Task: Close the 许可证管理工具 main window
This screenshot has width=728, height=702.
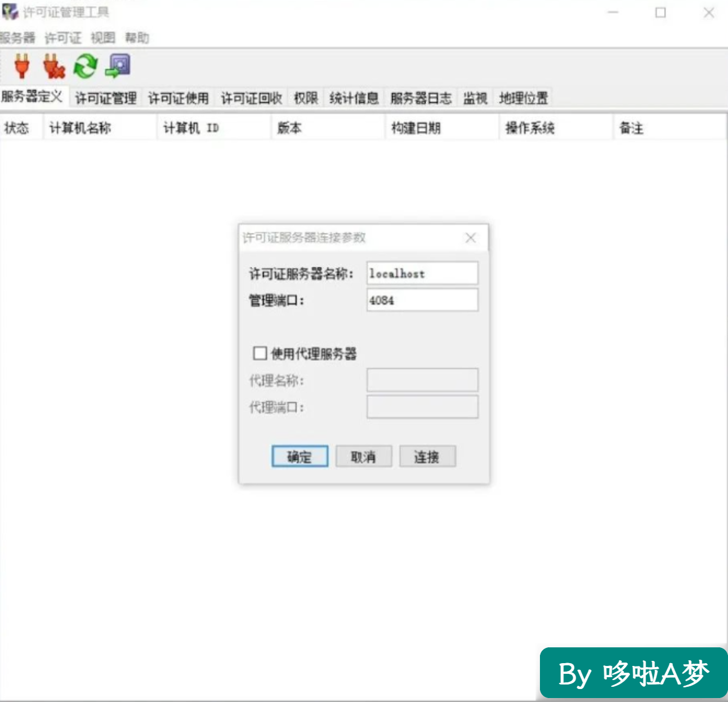Action: click(x=709, y=12)
